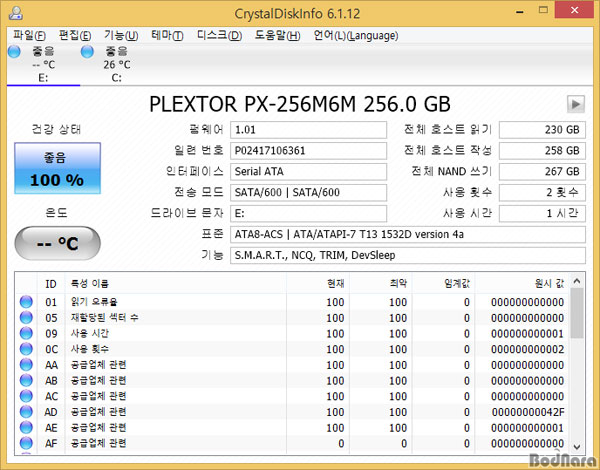Click status orb of attribute AA
Viewport: 600px width, 470px height.
[x=26, y=365]
